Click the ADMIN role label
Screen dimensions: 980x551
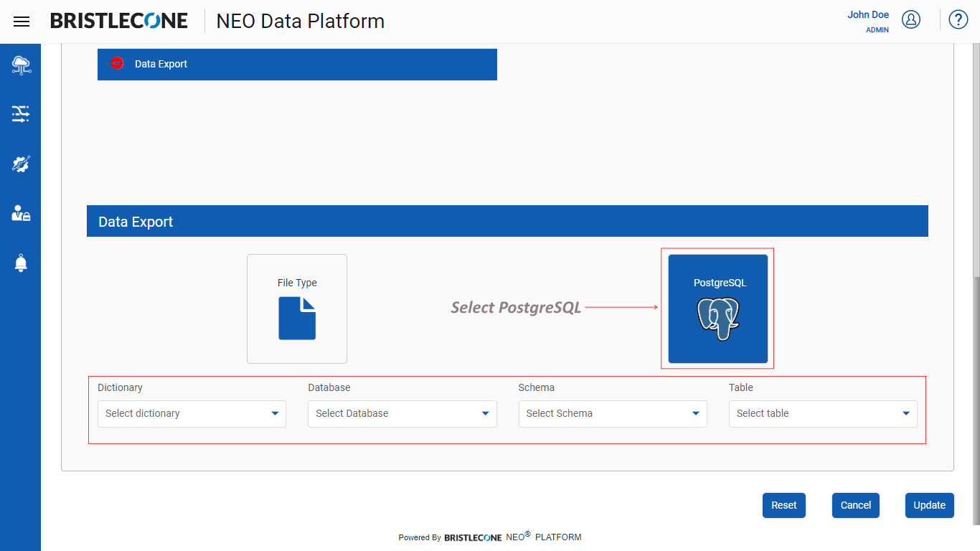877,30
